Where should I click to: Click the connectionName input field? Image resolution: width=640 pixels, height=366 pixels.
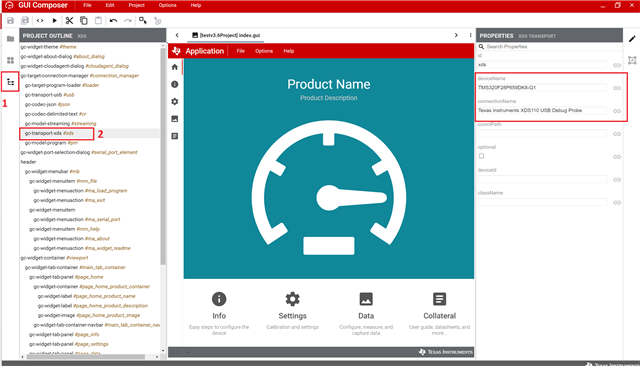click(x=542, y=111)
